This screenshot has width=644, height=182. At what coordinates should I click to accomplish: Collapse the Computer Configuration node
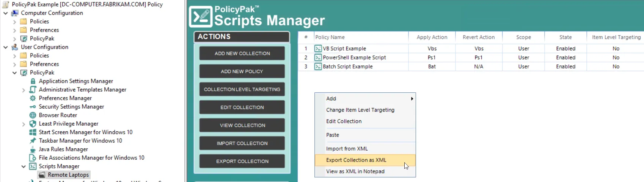6,13
